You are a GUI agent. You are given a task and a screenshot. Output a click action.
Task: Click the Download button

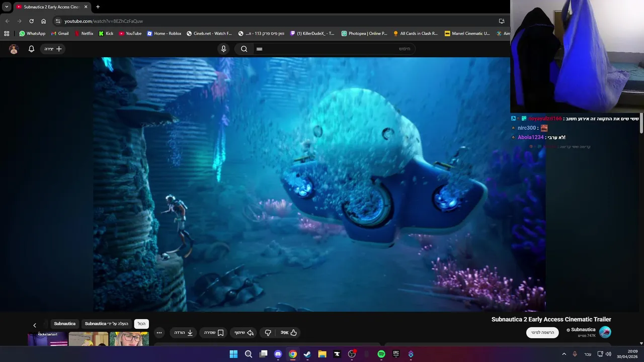point(184,332)
